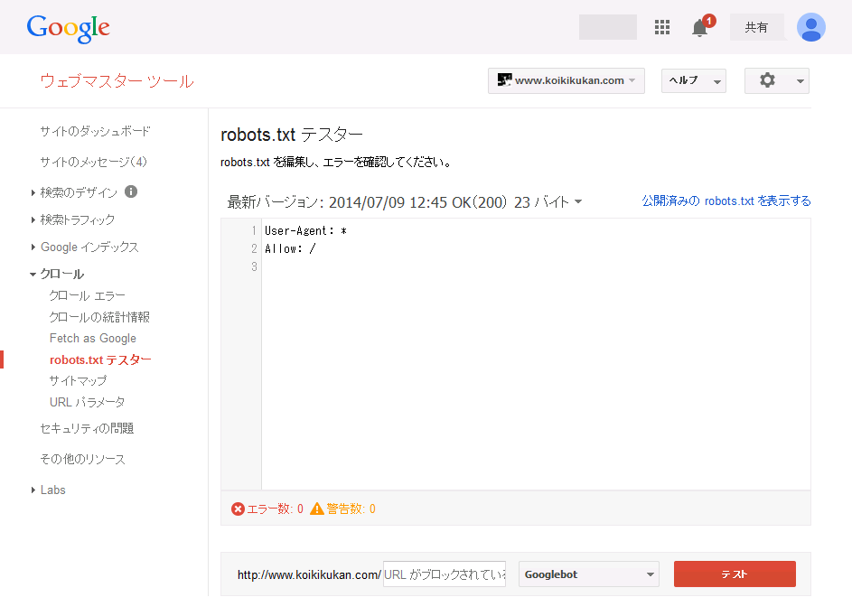Click the エラー数: 0 text
Screen dimensions: 852x616
(x=275, y=509)
